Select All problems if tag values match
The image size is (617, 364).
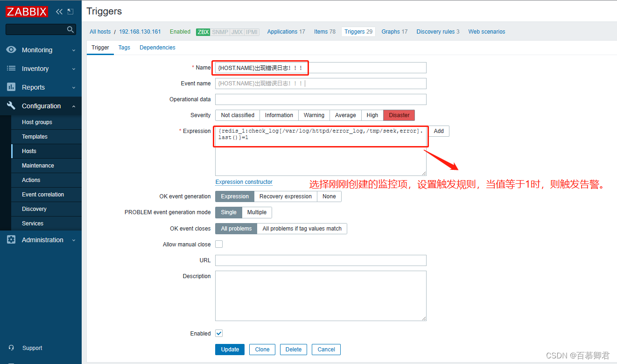[x=302, y=229]
